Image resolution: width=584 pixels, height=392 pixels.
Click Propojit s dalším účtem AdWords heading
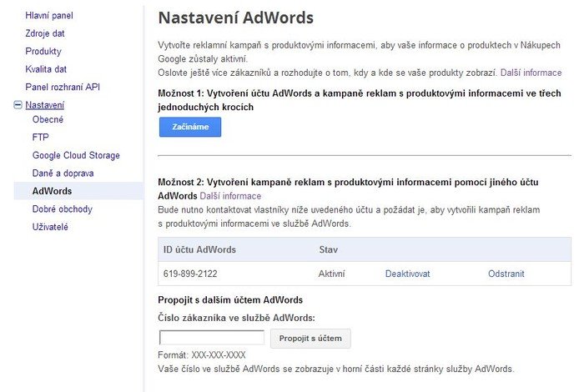[x=230, y=300]
